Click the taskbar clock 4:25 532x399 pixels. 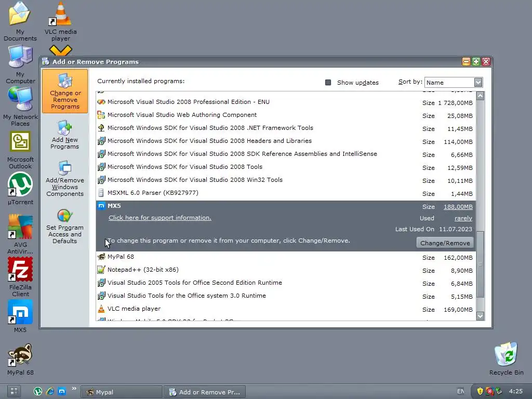point(516,391)
